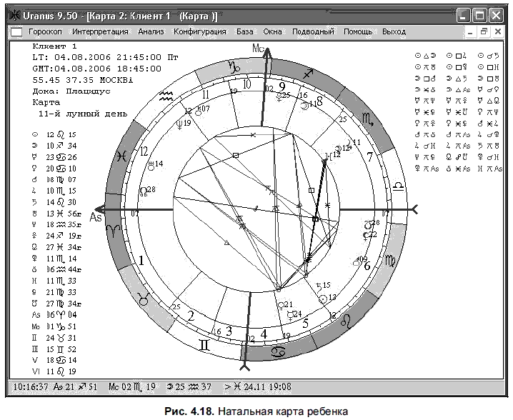Click the As ascendant label on chart
513x420 pixels.
96,217
